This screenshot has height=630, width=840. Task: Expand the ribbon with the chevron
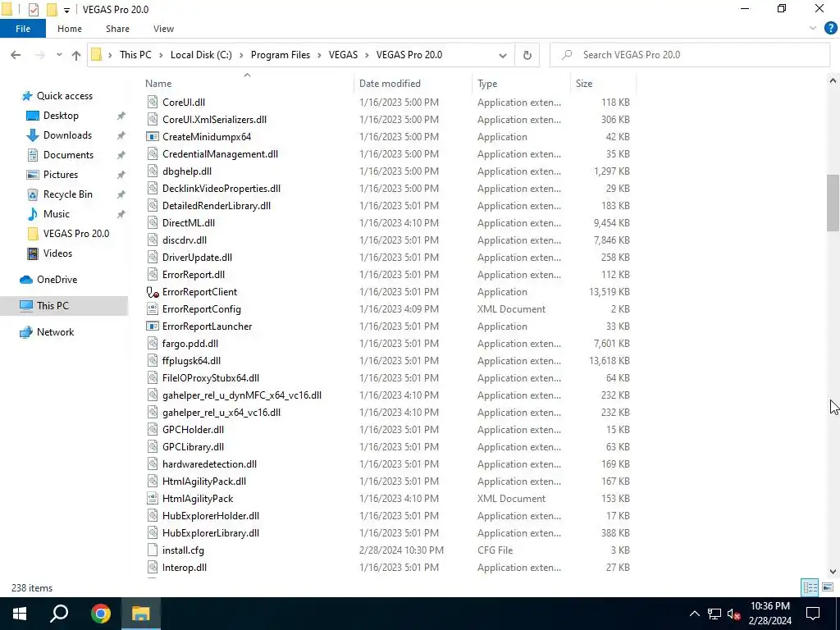click(x=813, y=29)
